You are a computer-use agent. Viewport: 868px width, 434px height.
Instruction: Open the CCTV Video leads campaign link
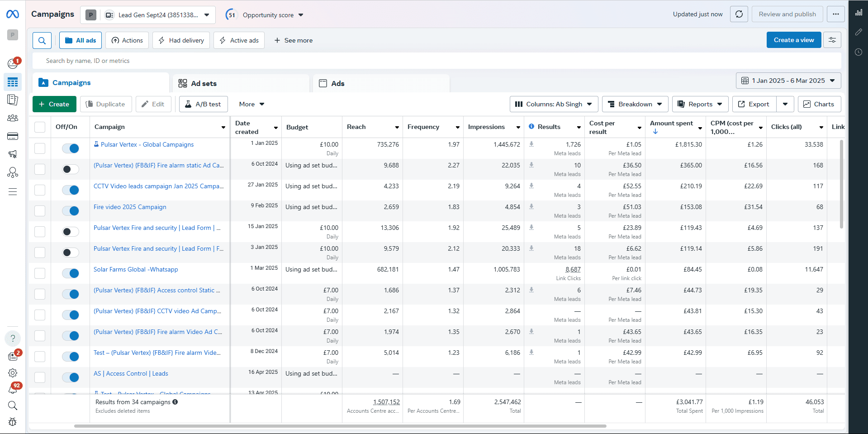(157, 186)
